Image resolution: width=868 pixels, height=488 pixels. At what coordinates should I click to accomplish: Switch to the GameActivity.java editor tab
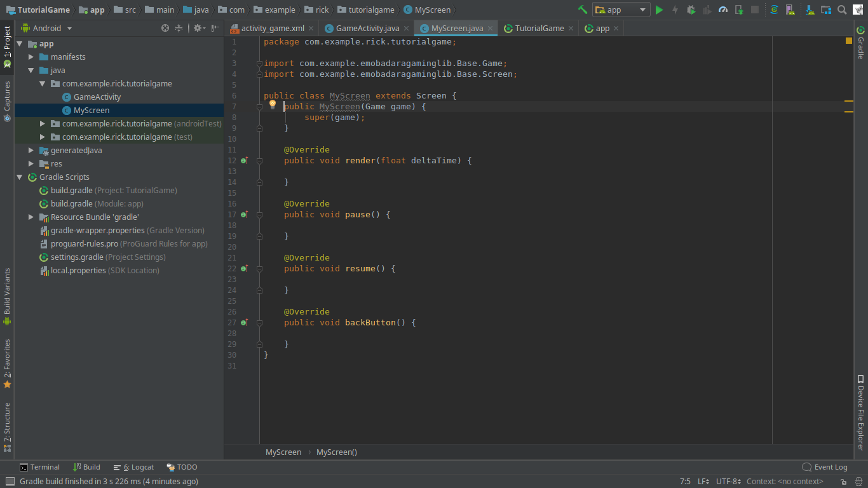(367, 29)
